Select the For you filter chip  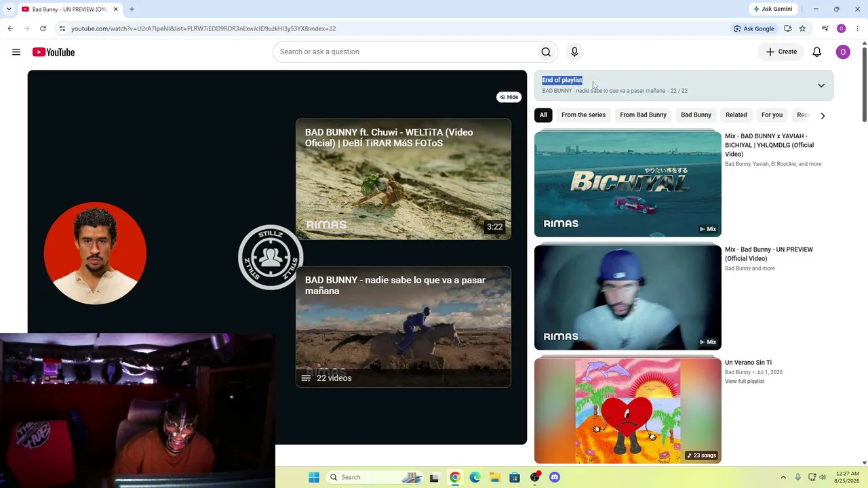pos(772,115)
